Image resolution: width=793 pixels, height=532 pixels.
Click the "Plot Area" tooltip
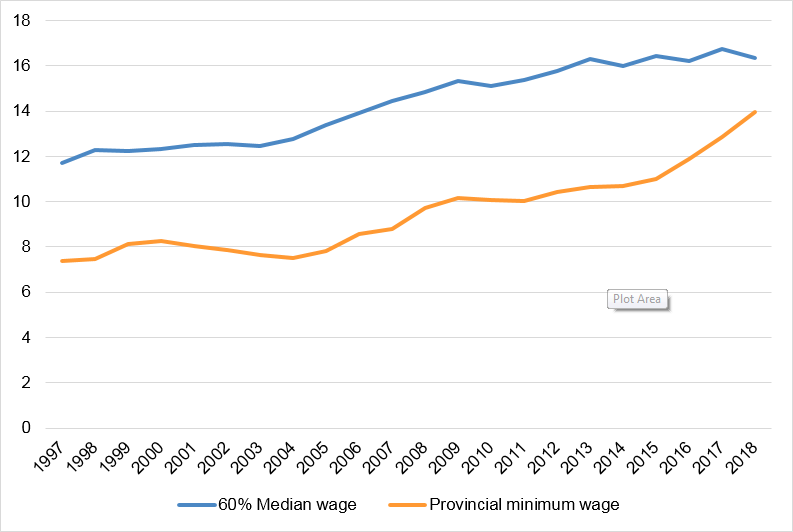(637, 299)
